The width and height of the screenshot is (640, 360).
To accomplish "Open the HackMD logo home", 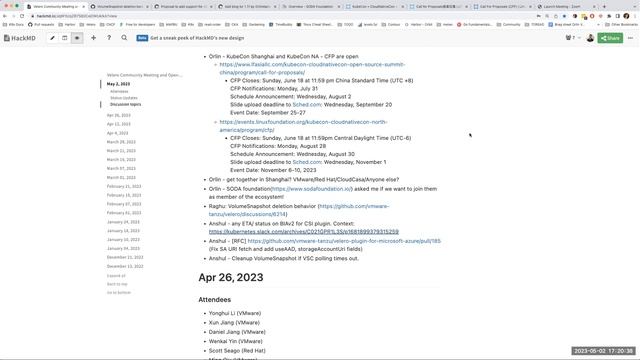I will [x=20, y=38].
